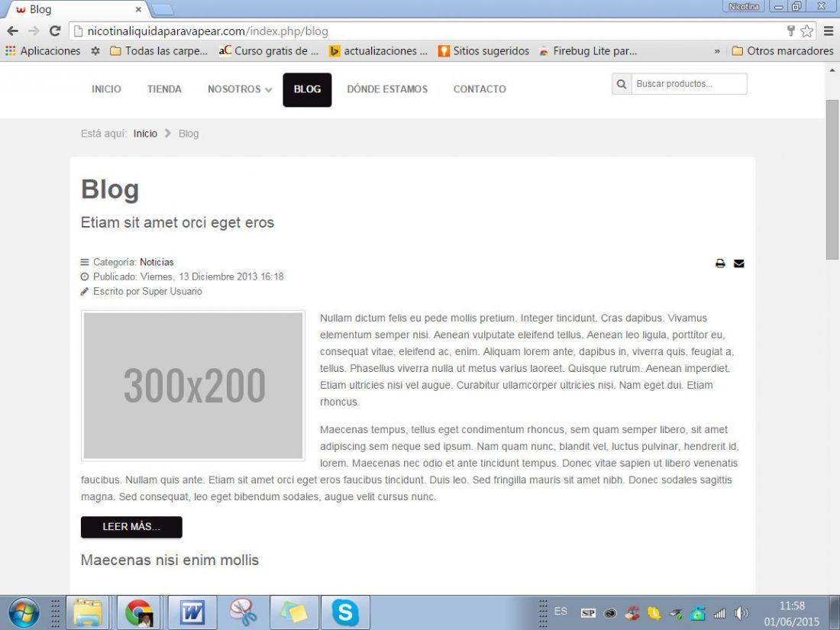Focus the 'Buscar productos...' search field
The image size is (840, 630).
point(689,84)
